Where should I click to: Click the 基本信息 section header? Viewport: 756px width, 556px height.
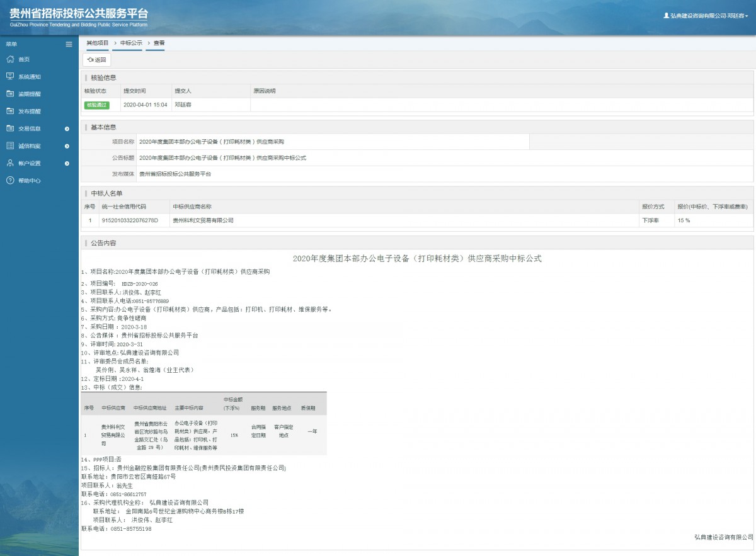pyautogui.click(x=103, y=127)
